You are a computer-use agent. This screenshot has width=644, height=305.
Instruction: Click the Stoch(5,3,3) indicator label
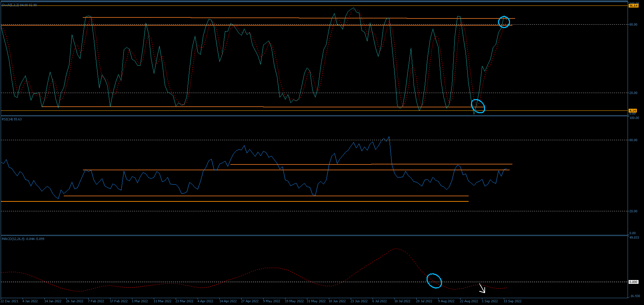(19, 5)
